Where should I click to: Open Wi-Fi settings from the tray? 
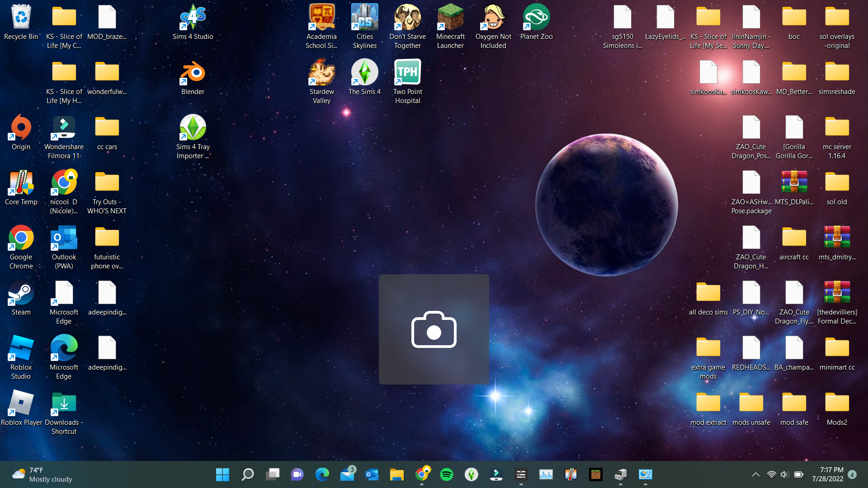pos(771,474)
